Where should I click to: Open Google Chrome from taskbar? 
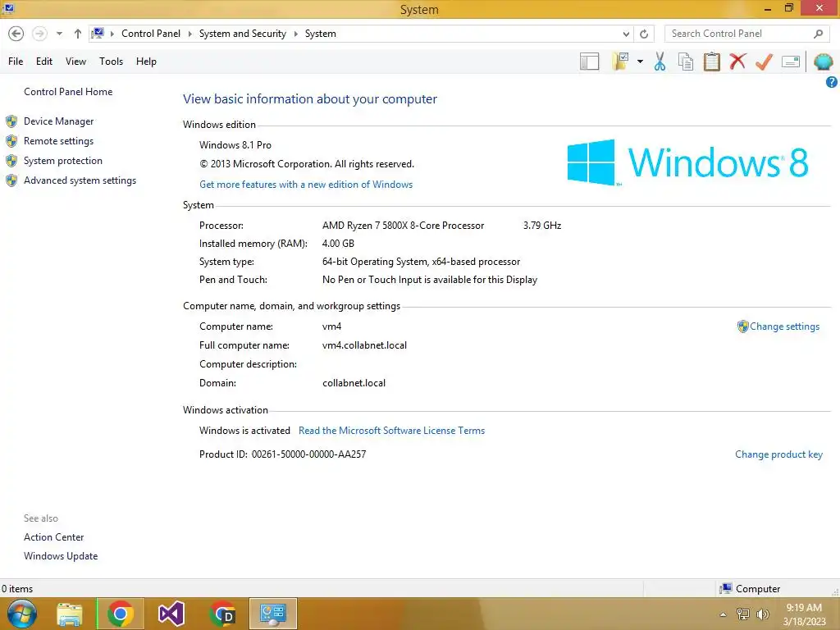[x=121, y=614]
